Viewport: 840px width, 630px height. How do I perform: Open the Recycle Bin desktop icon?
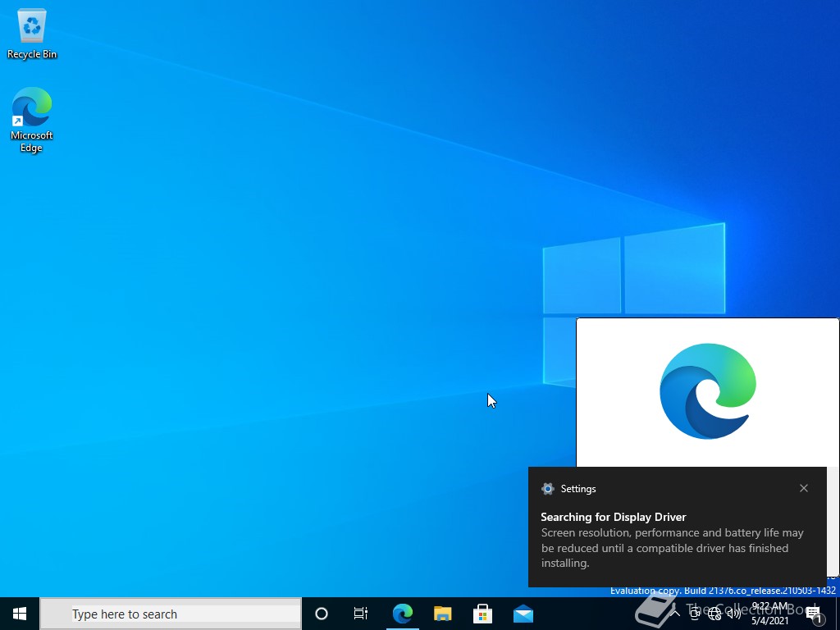(32, 34)
